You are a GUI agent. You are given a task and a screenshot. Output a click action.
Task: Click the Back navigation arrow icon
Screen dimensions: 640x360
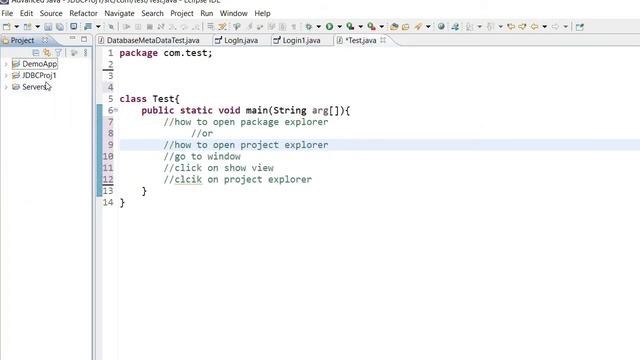534,27
